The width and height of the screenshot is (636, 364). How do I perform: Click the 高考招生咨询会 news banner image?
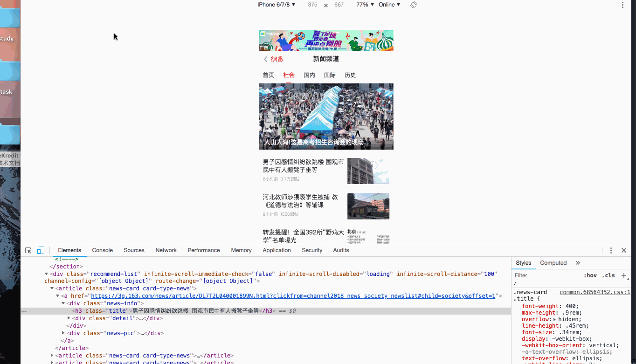pyautogui.click(x=326, y=116)
